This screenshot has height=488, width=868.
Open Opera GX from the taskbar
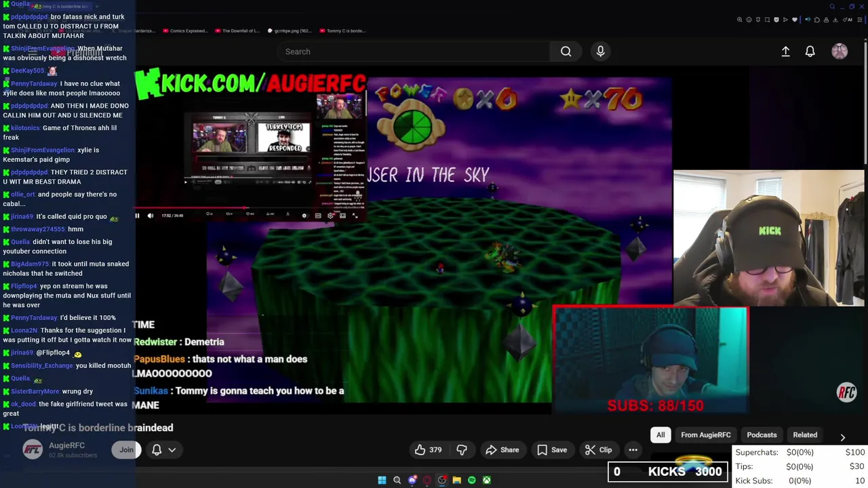427,480
